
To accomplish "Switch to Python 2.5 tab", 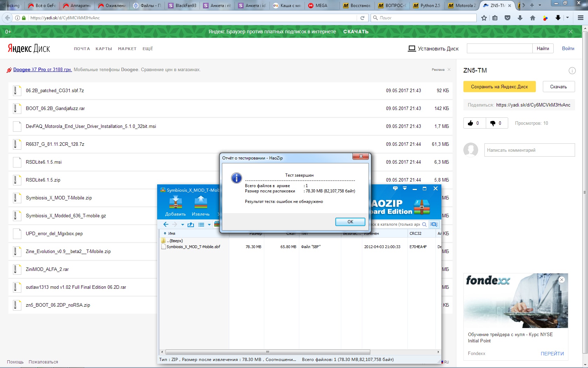I will coord(427,5).
